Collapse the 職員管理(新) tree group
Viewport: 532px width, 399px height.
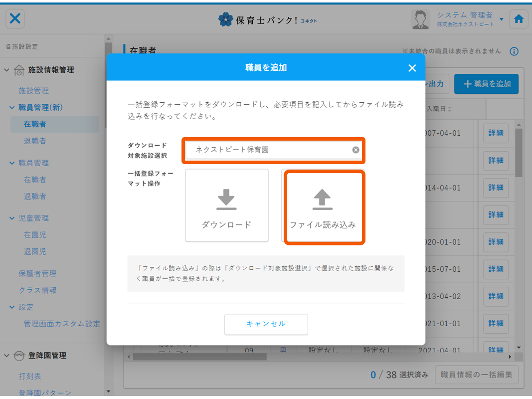tap(12, 107)
